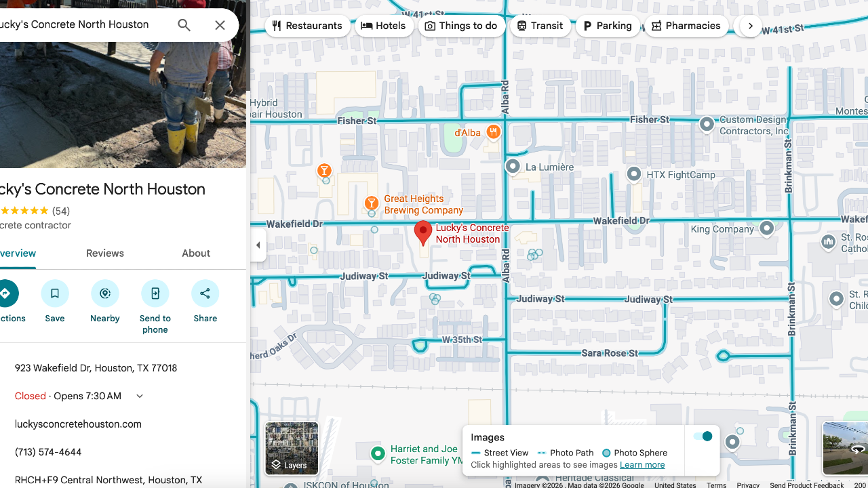
Task: Click the La Lumière map pin
Action: point(513,167)
